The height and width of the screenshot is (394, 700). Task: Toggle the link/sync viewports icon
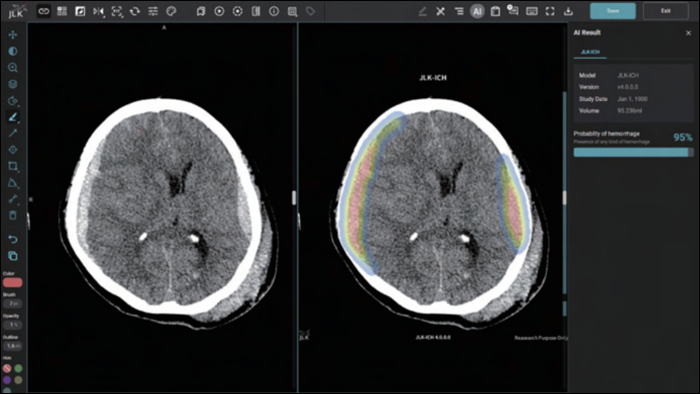43,11
